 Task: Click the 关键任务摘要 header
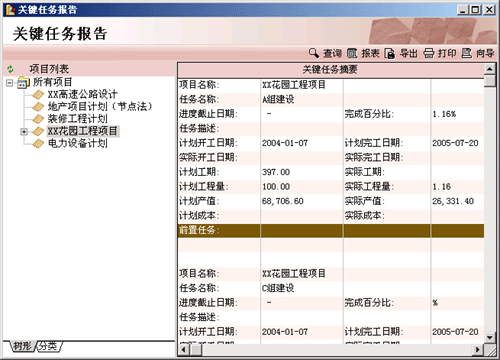tap(330, 70)
